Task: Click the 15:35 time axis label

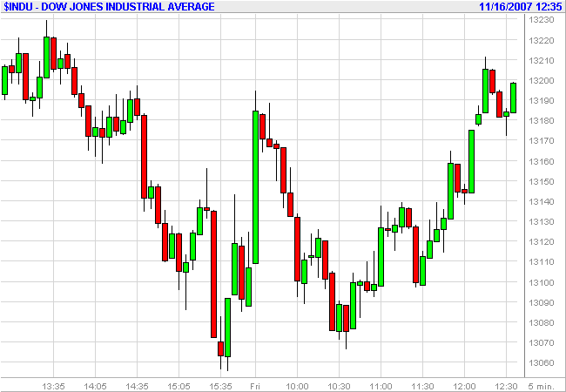Action: click(220, 387)
